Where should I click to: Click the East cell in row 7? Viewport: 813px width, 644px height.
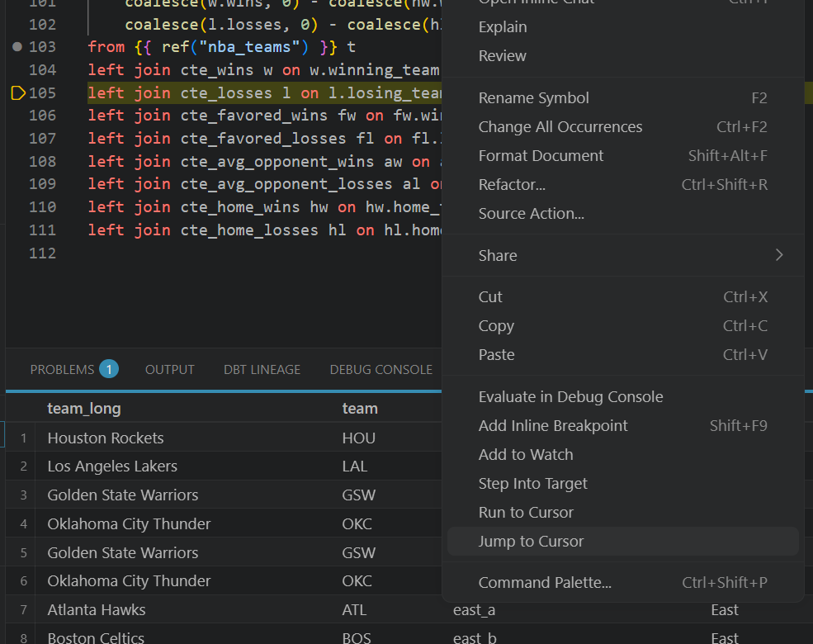(725, 610)
